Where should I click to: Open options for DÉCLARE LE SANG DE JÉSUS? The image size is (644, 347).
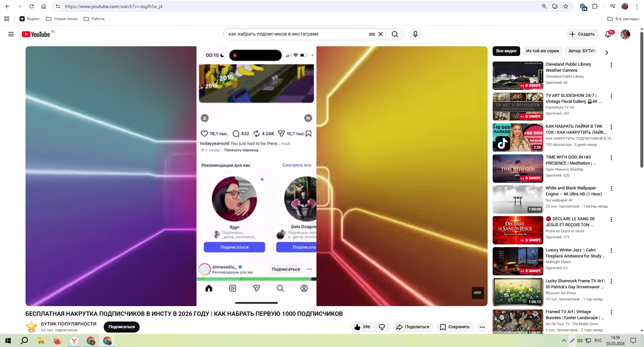611,220
